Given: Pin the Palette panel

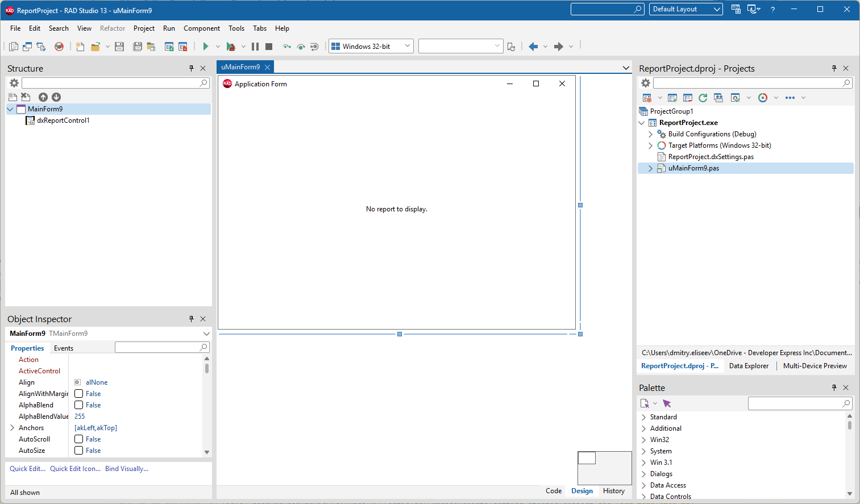Looking at the screenshot, I should click(x=834, y=388).
